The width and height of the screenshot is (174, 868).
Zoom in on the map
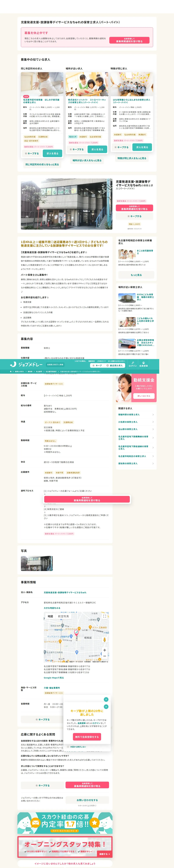[x=104, y=650]
